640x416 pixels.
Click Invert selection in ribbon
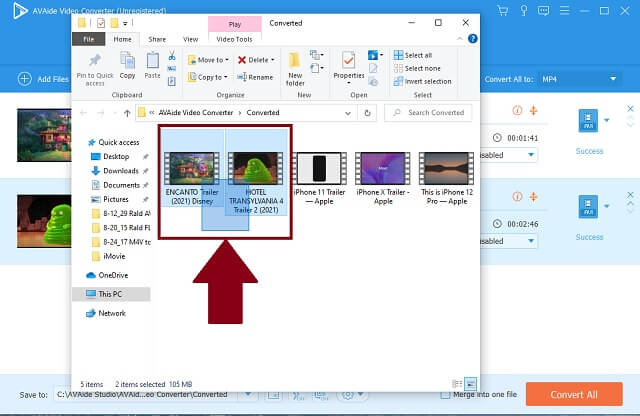[x=422, y=81]
